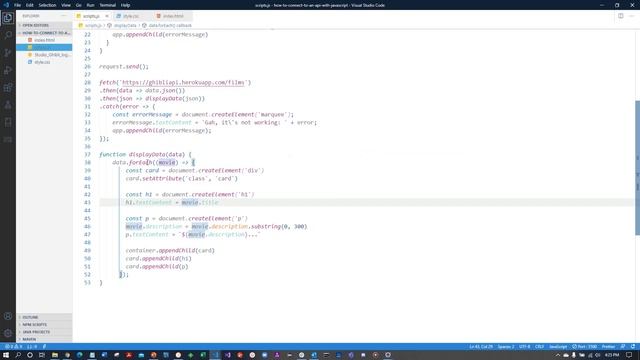
Task: Expand the Java Projects section
Action: 44,332
